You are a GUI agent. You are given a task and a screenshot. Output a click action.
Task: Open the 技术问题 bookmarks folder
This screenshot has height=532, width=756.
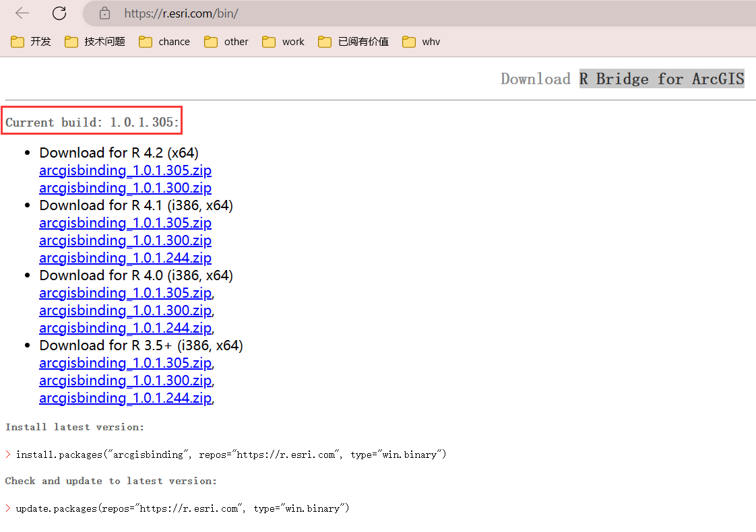tap(95, 42)
